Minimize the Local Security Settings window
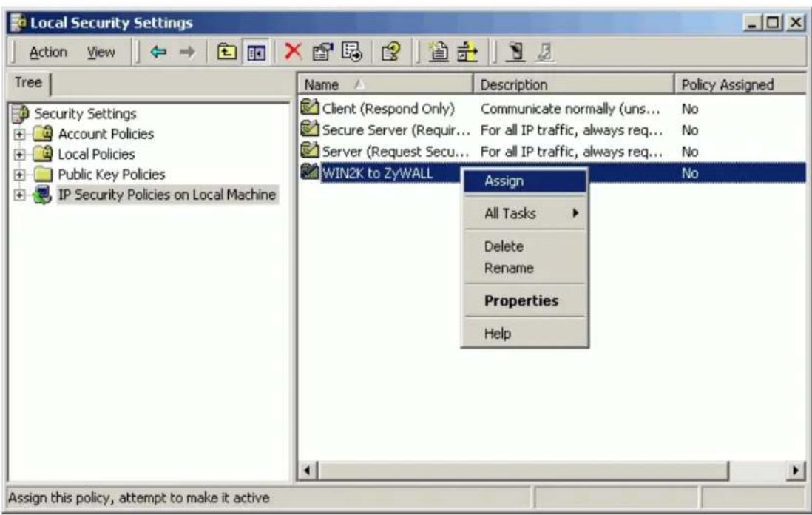Image resolution: width=812 pixels, height=515 pixels. [x=752, y=22]
